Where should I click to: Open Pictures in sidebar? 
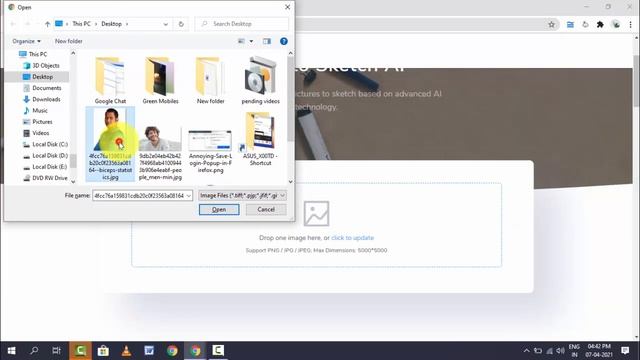coord(38,122)
